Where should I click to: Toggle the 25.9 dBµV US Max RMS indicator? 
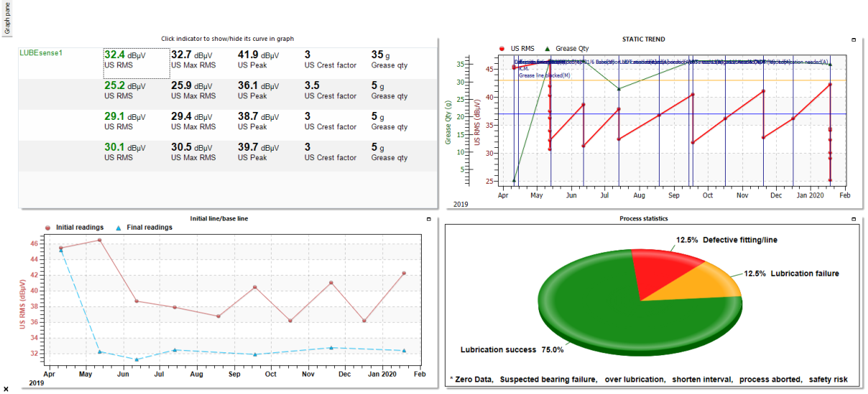tap(193, 90)
